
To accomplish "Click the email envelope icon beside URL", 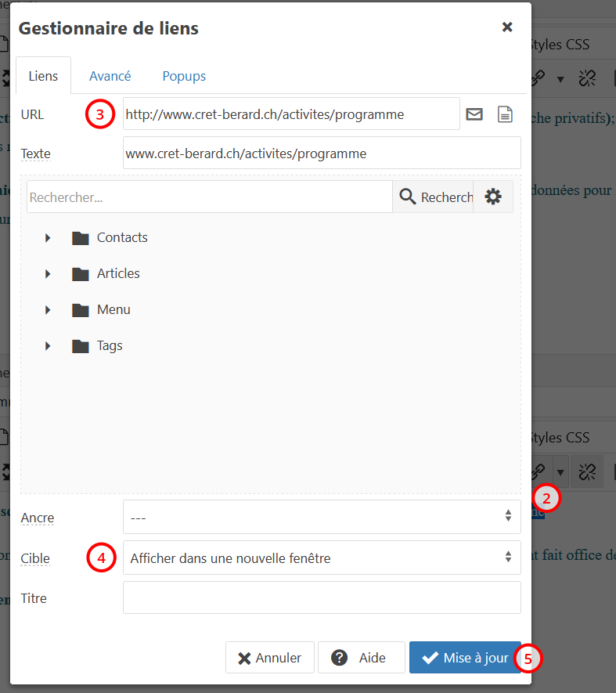I will [474, 114].
